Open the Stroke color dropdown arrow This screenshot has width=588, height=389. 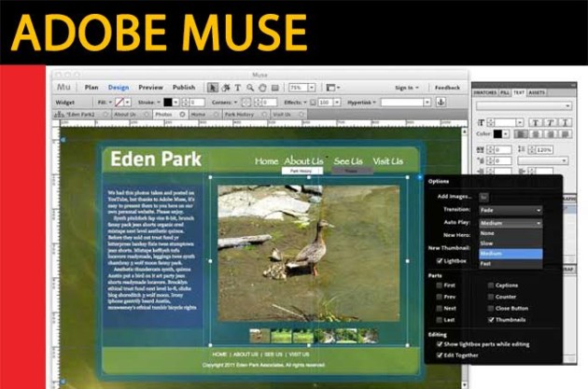tap(175, 103)
